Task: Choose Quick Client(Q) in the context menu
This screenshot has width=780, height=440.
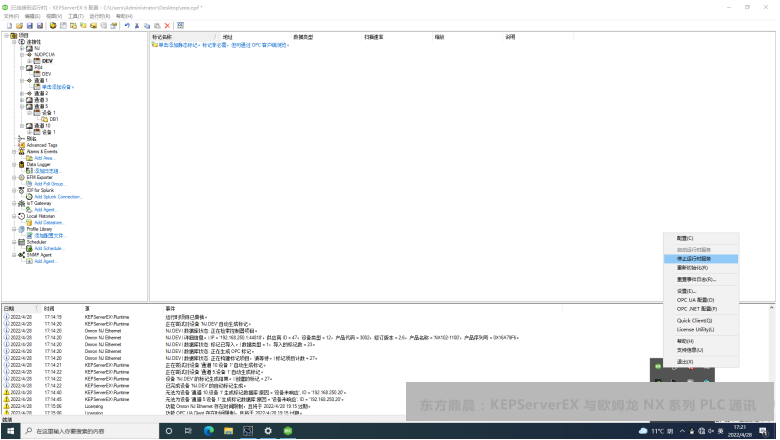Action: pyautogui.click(x=701, y=320)
